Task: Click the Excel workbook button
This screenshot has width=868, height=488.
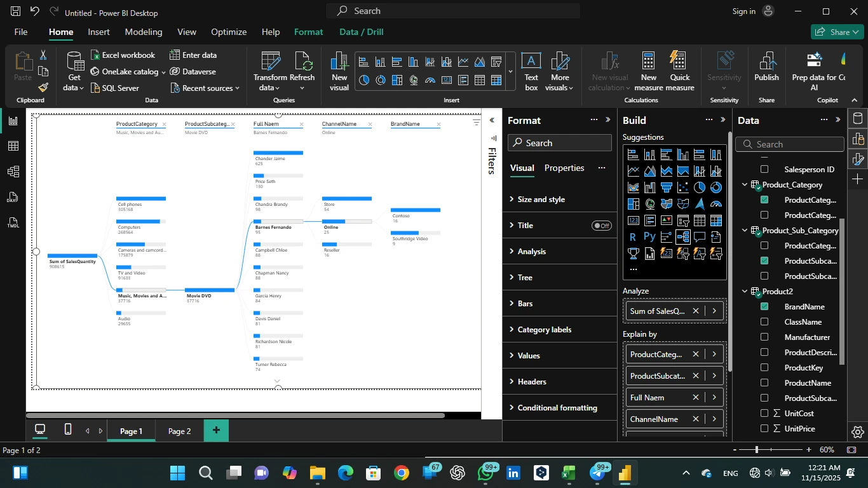Action: (x=123, y=55)
